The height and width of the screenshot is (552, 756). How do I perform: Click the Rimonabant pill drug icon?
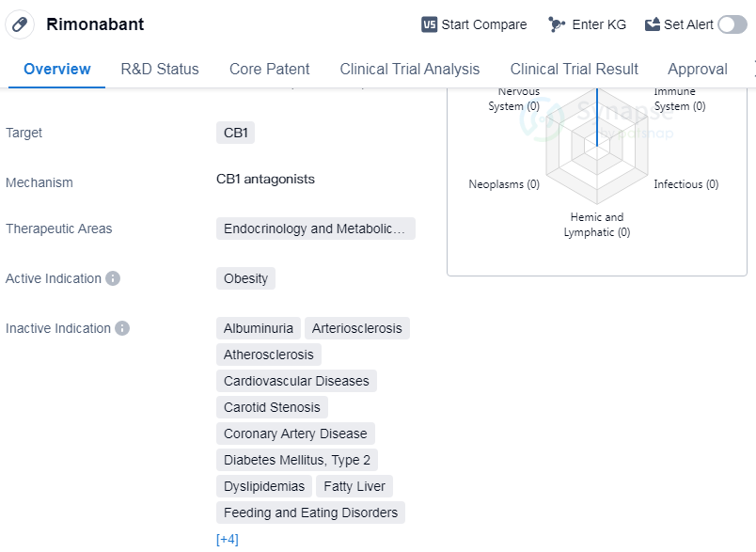[x=20, y=24]
